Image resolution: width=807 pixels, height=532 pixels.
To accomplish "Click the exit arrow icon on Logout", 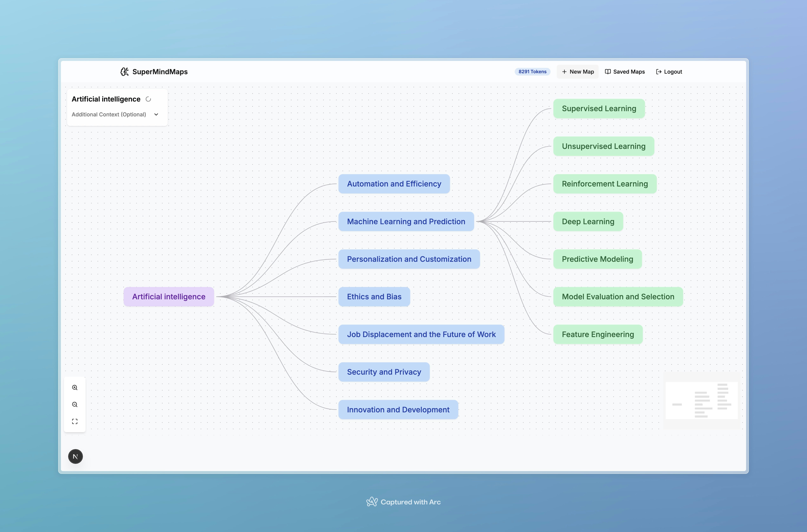I will [658, 72].
